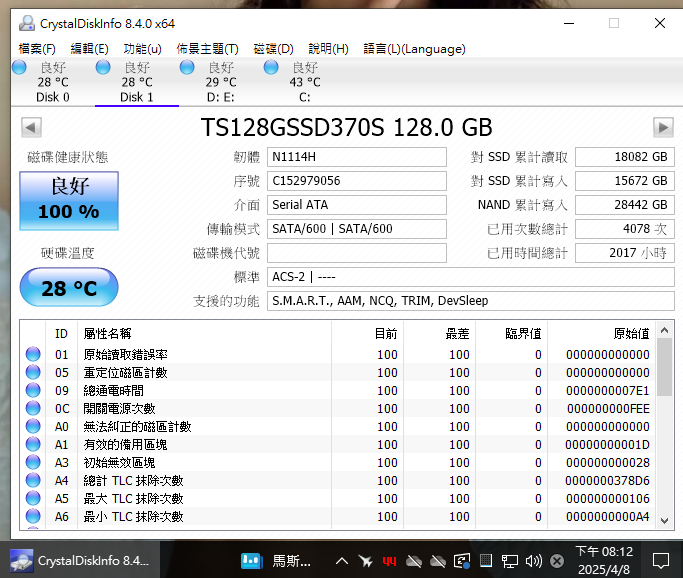
Task: Click the blue status orb for D: E:
Action: pyautogui.click(x=187, y=67)
